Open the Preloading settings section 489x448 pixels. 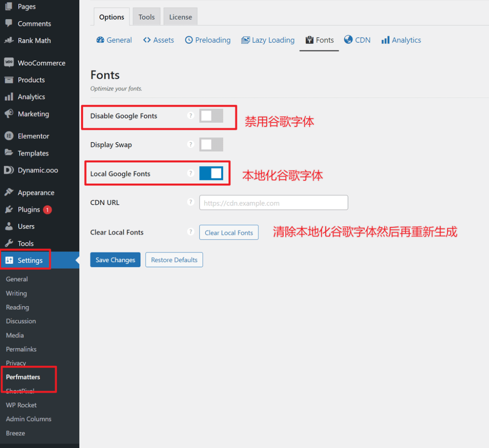(x=208, y=40)
